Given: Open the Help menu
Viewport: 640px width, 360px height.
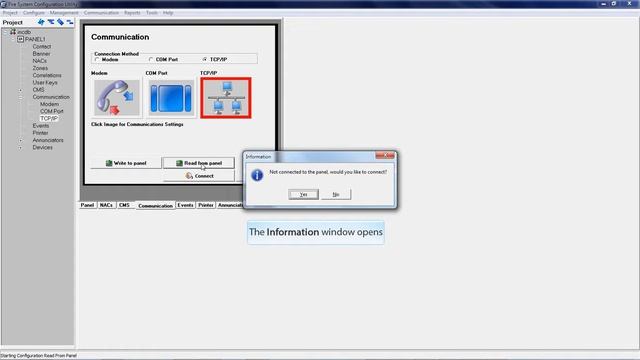Looking at the screenshot, I should tap(168, 13).
